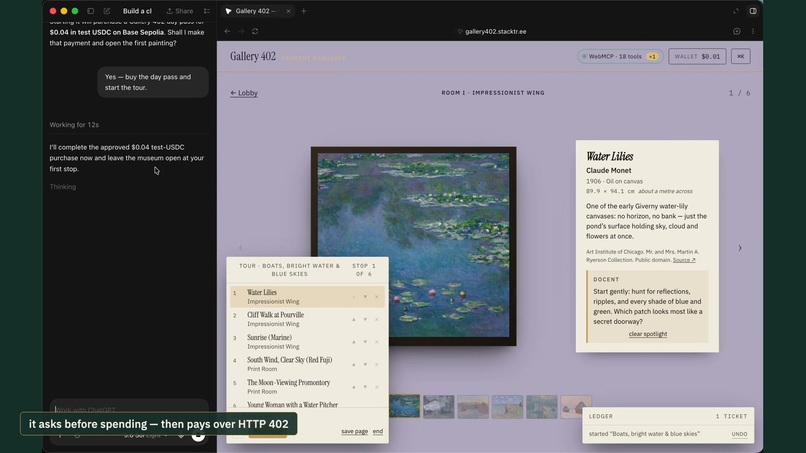Image resolution: width=806 pixels, height=453 pixels.
Task: Click the gallery402.stacktr.ee address bar
Action: pos(492,31)
